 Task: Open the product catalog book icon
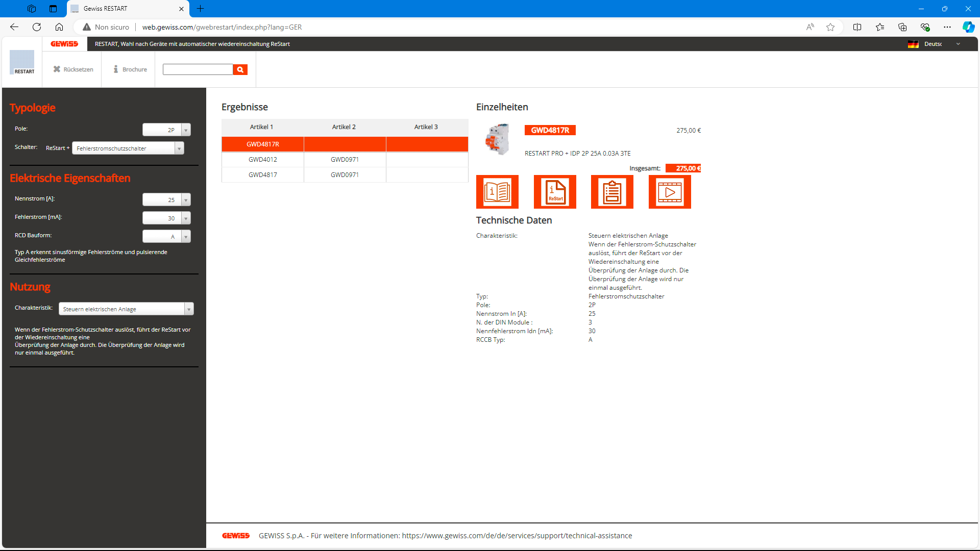point(497,192)
